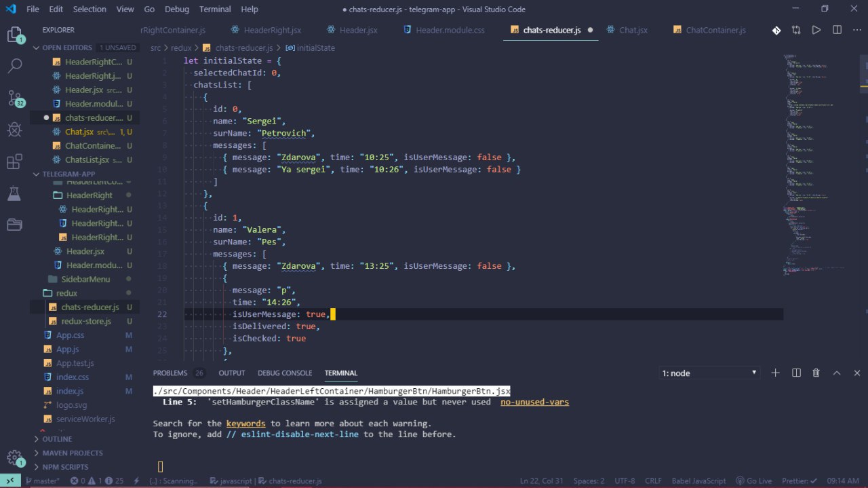Add a new terminal with plus icon
The width and height of the screenshot is (868, 488).
[x=776, y=373]
